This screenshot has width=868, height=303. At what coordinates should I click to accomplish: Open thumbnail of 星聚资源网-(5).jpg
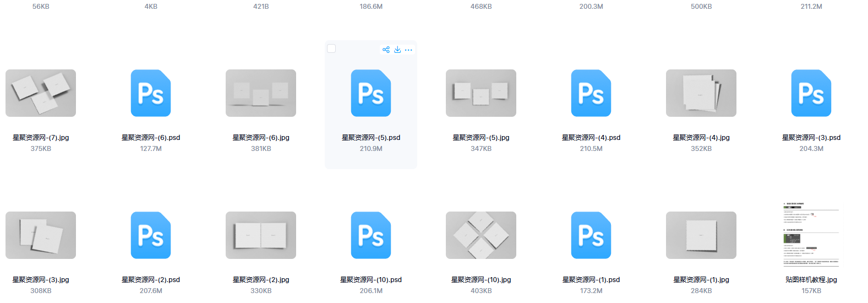481,93
